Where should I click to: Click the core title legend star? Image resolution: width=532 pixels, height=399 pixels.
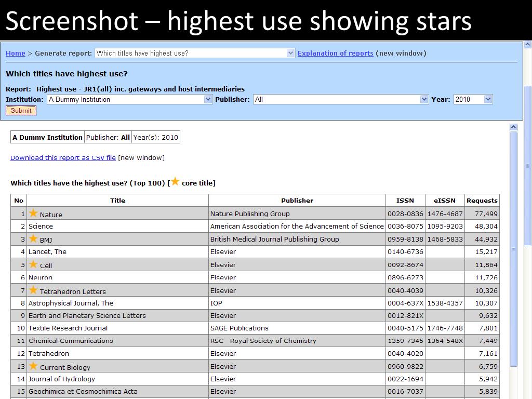click(x=175, y=181)
